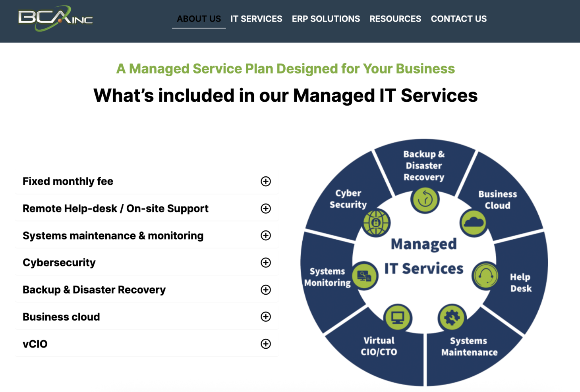Expand the Cybersecurity accordion item

(x=265, y=262)
